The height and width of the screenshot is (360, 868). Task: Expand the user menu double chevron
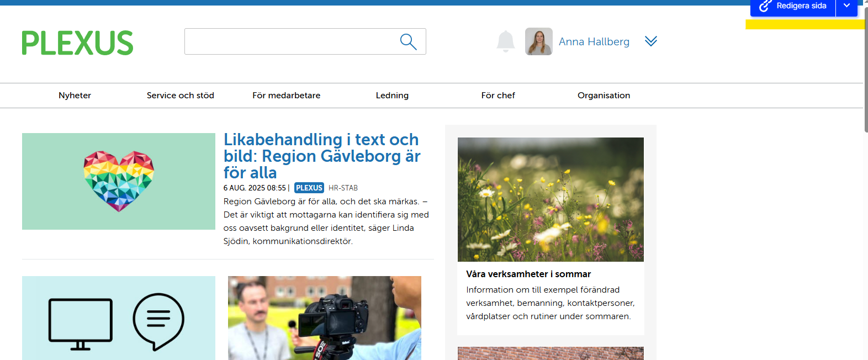pos(651,41)
